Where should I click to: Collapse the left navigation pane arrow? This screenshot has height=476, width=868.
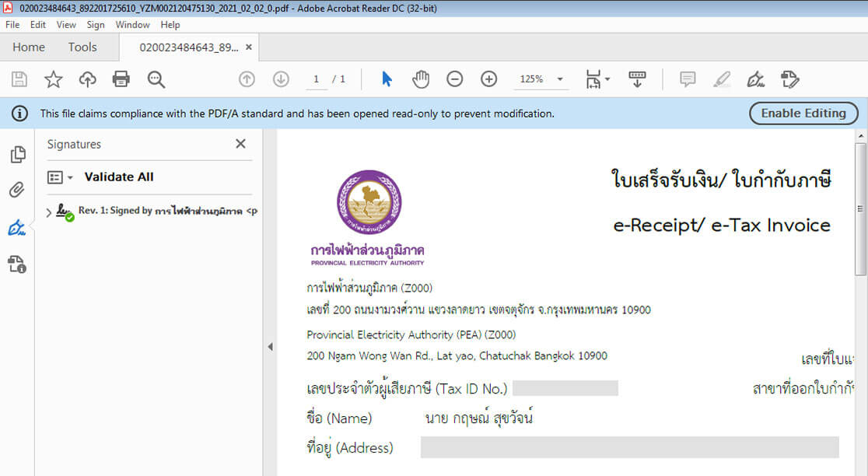[270, 347]
